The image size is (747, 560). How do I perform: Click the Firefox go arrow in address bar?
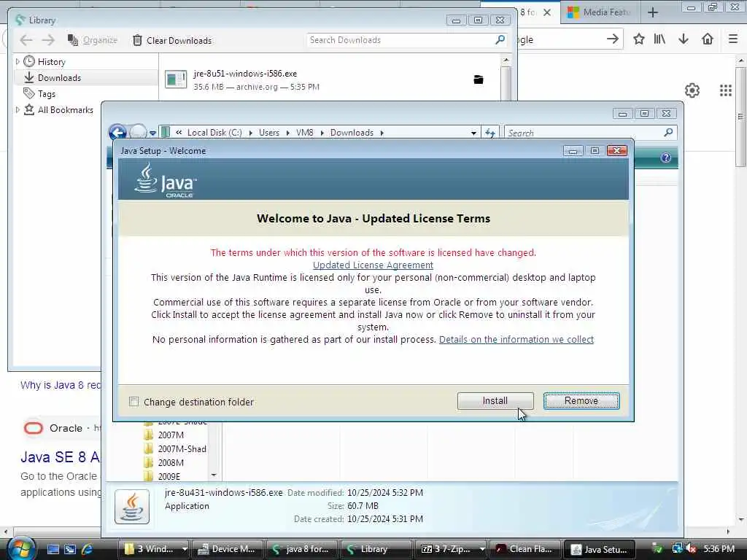[x=613, y=39]
